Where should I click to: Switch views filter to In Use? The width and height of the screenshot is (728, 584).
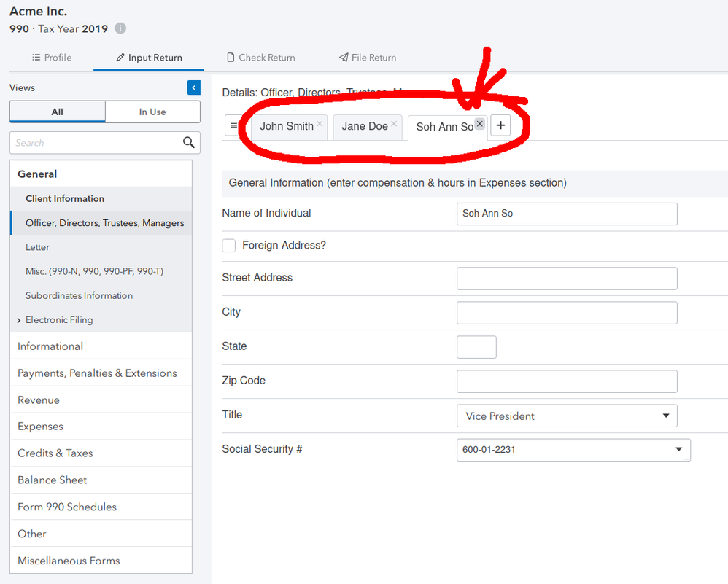pos(152,112)
